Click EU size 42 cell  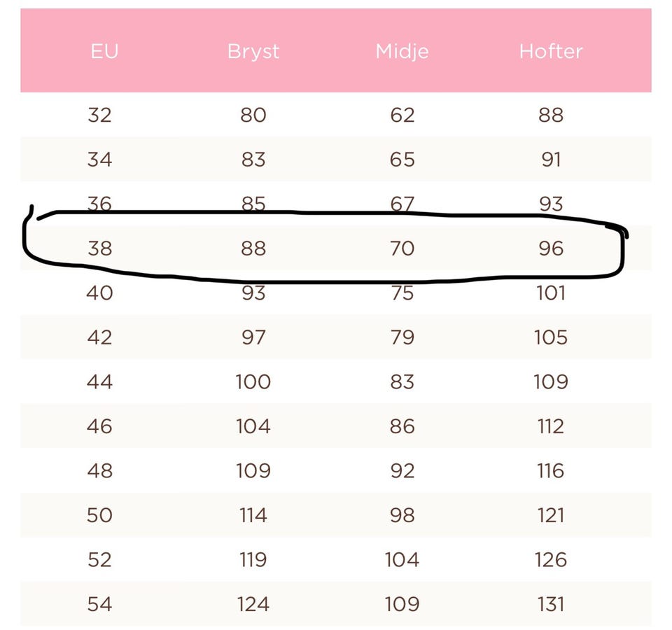pos(99,337)
